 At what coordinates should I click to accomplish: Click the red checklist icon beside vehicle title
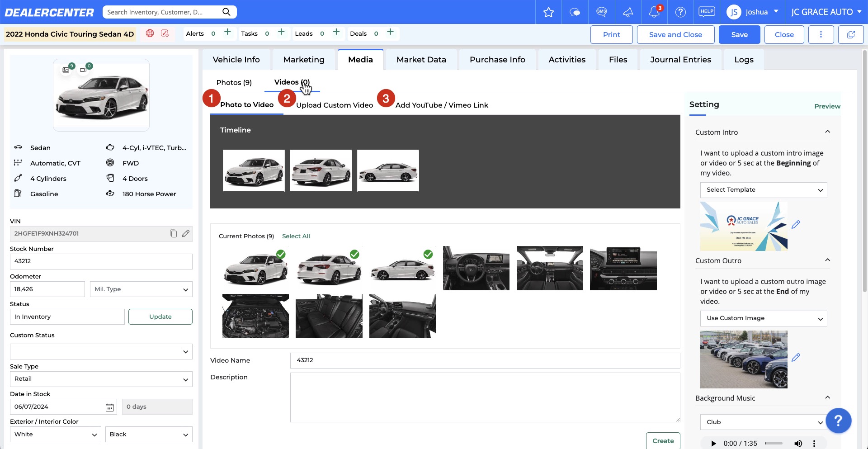point(165,33)
